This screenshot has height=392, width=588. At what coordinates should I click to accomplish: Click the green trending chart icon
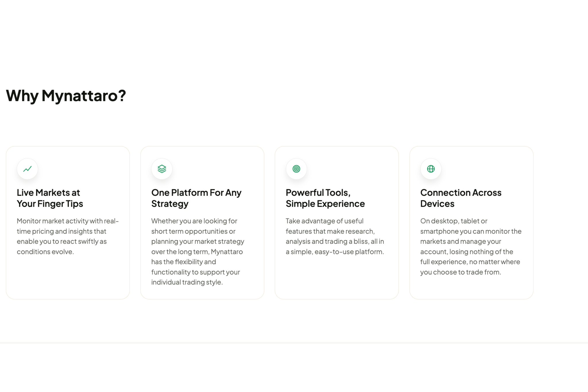pos(27,169)
